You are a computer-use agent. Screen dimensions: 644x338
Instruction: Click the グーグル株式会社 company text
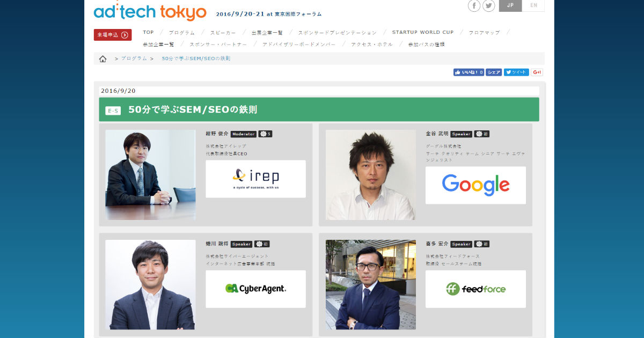click(443, 146)
